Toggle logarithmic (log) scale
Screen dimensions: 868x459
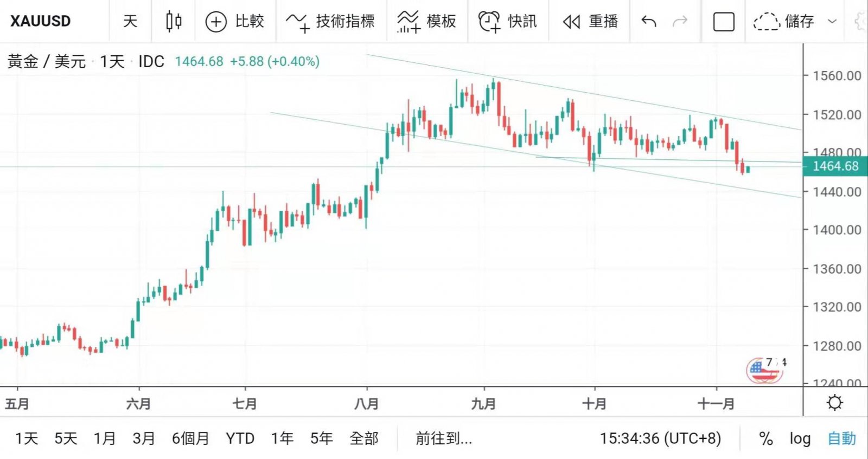tap(800, 438)
